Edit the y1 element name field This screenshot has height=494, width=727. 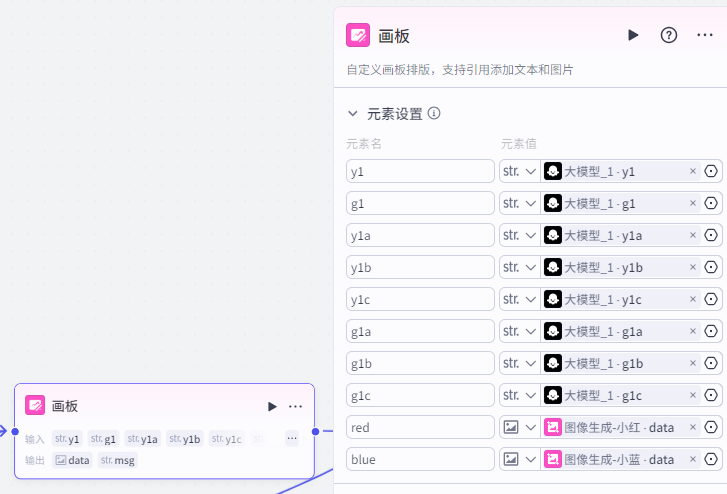[420, 172]
